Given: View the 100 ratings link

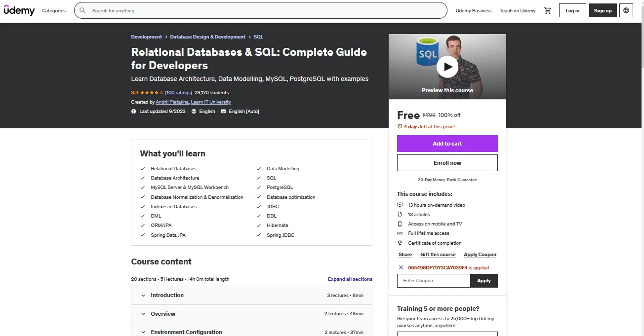Looking at the screenshot, I should (178, 93).
